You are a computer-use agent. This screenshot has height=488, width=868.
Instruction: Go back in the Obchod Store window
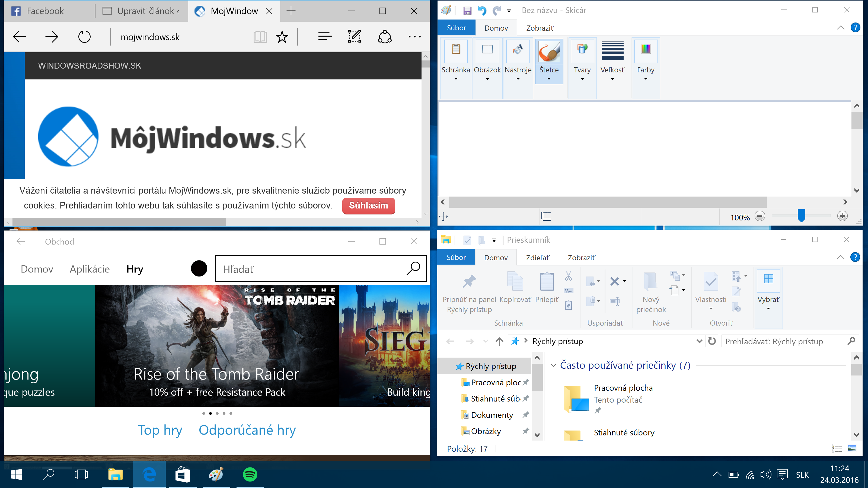pos(21,241)
